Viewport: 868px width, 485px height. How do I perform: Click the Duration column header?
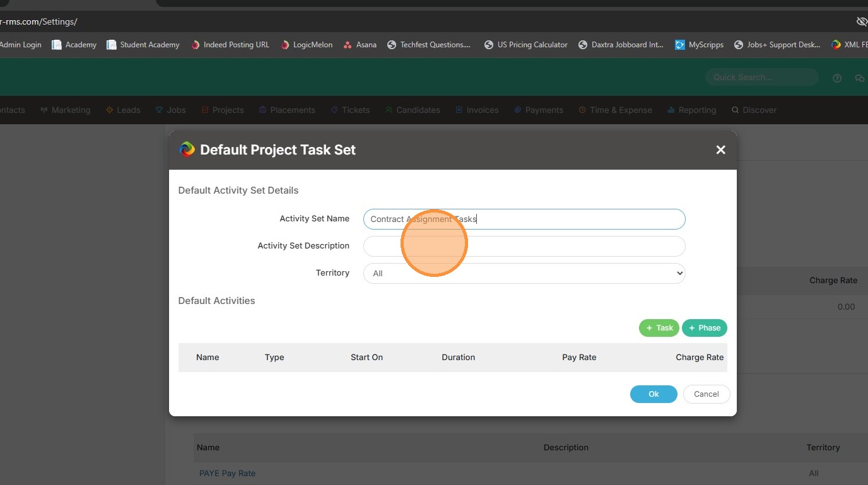(x=459, y=357)
